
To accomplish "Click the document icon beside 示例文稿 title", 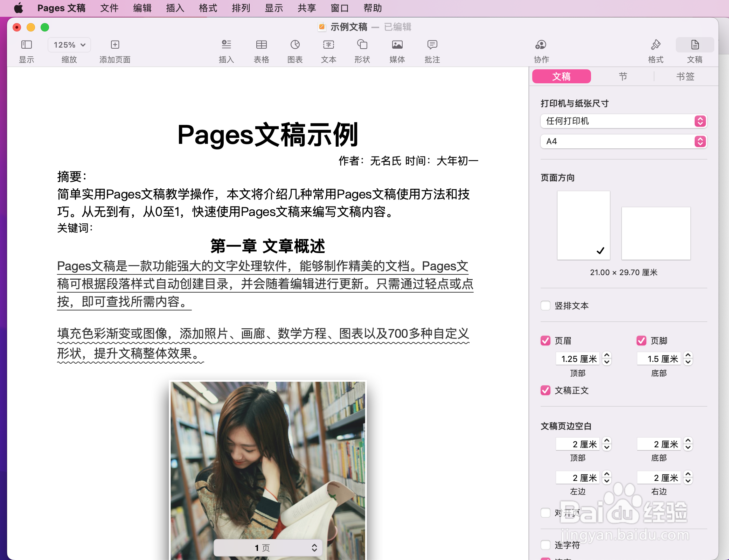I will click(322, 27).
